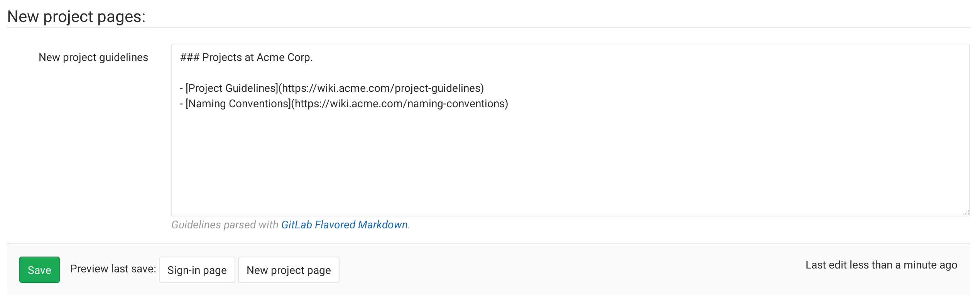Viewport: 980px width, 304px height.
Task: Click the "Last edit less than a minute ago" text
Action: 881,265
